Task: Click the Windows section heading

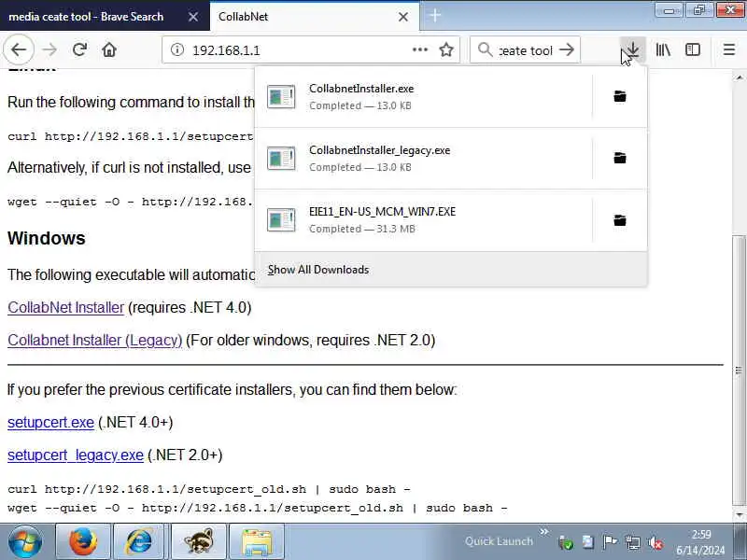Action: (46, 238)
